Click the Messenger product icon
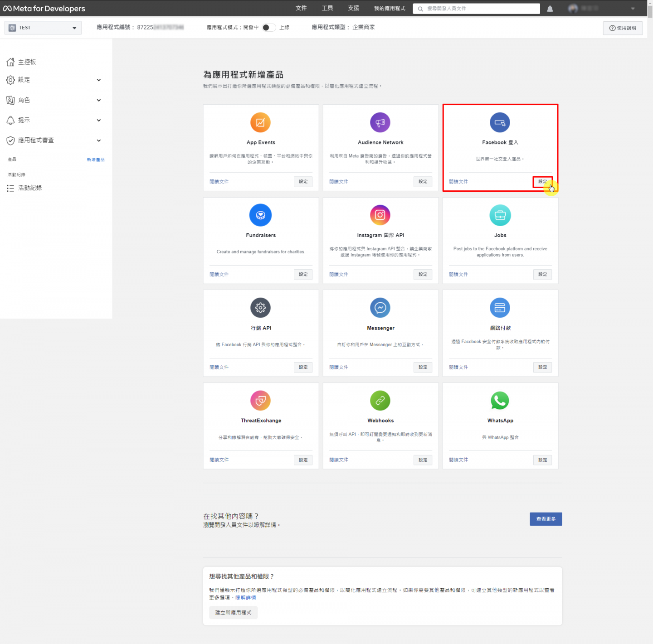The height and width of the screenshot is (644, 653). [x=380, y=308]
